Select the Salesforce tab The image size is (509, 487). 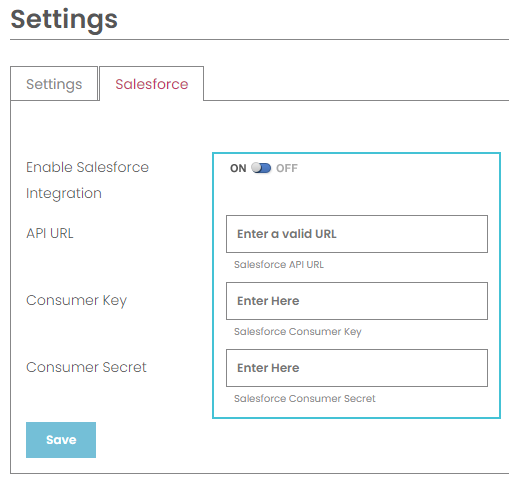152,84
